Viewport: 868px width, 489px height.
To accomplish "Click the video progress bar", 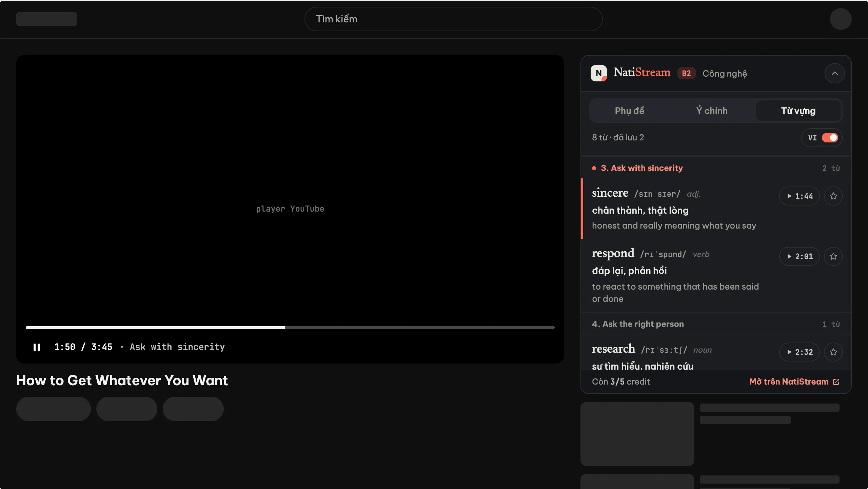I will [x=290, y=328].
